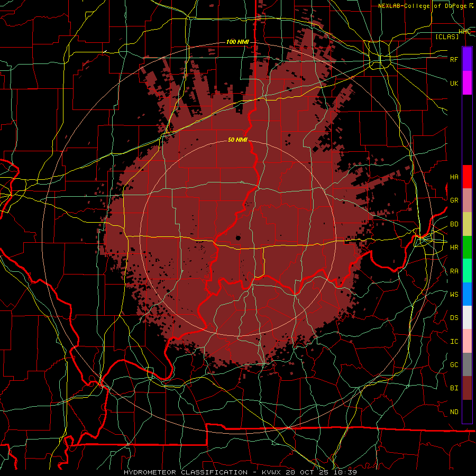This screenshot has width=476, height=476.
Task: Click the blue WS legend color swatch
Action: [x=467, y=294]
